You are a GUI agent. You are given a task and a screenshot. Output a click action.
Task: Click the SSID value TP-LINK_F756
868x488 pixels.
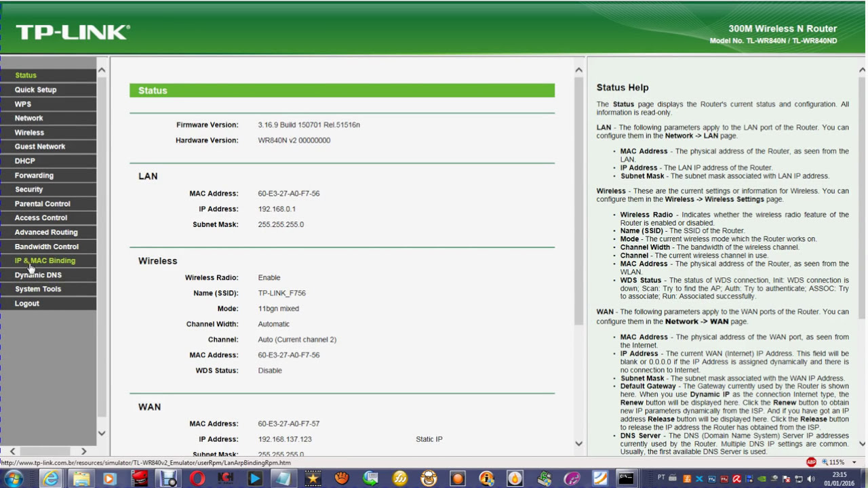(281, 293)
